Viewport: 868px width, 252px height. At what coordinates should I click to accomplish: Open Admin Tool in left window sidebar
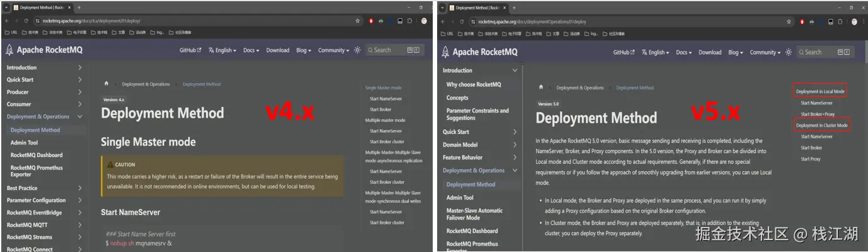click(24, 143)
